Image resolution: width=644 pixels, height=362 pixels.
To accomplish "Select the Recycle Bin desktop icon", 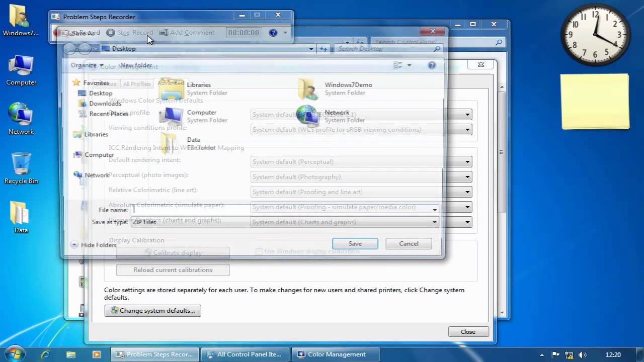I will click(21, 168).
